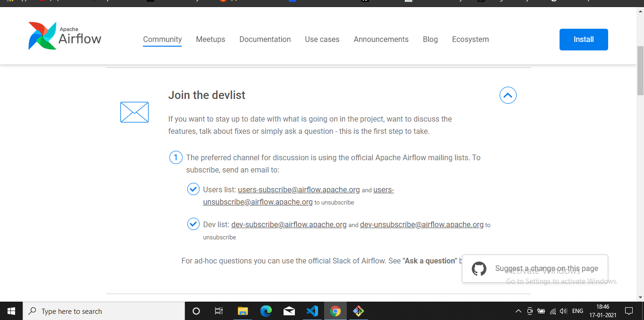Open the Windows Start menu
The height and width of the screenshot is (320, 644).
11,311
